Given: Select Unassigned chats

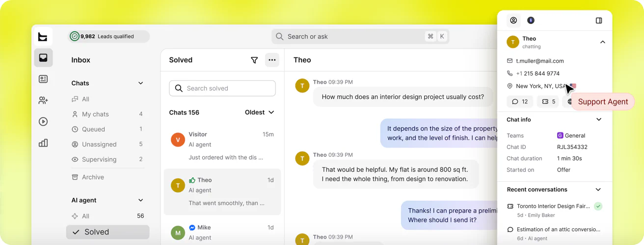Looking at the screenshot, I should tap(108, 145).
